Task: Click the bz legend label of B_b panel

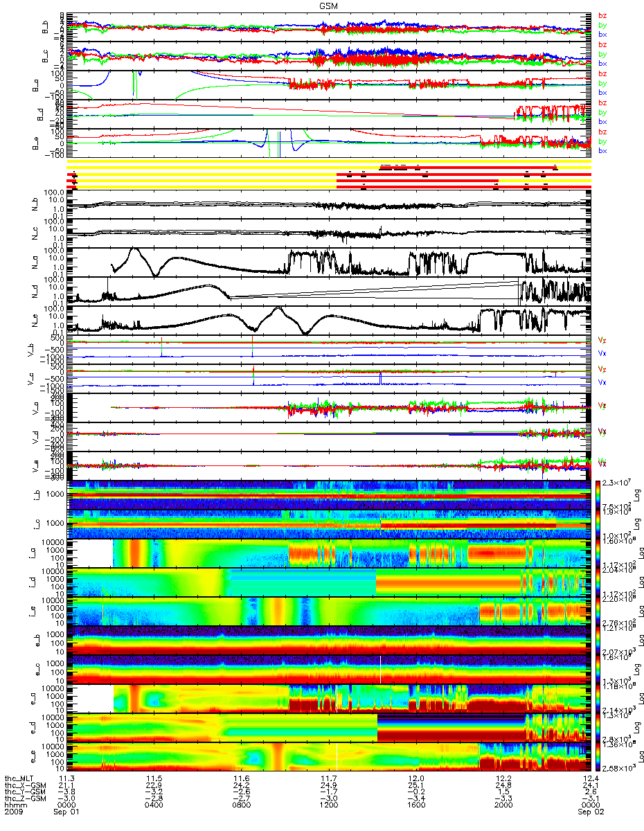Action: pos(602,15)
